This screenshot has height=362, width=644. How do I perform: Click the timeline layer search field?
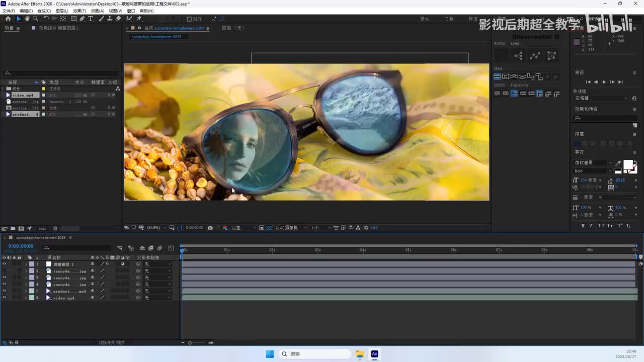point(78,248)
